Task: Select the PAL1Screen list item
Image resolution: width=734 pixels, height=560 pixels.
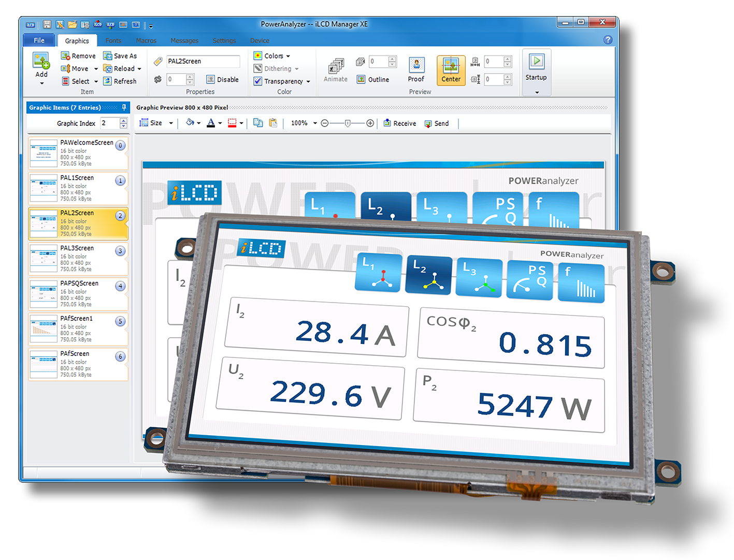Action: coord(78,188)
